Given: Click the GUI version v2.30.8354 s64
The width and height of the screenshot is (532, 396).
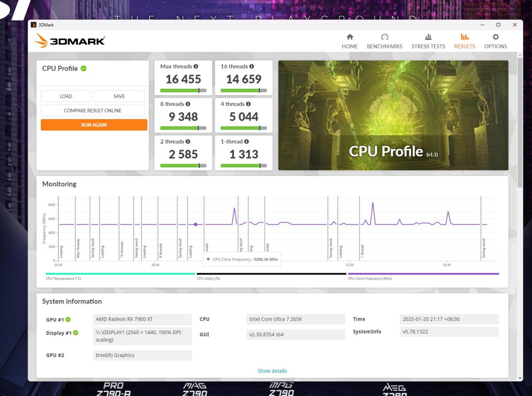Looking at the screenshot, I should pos(296,335).
